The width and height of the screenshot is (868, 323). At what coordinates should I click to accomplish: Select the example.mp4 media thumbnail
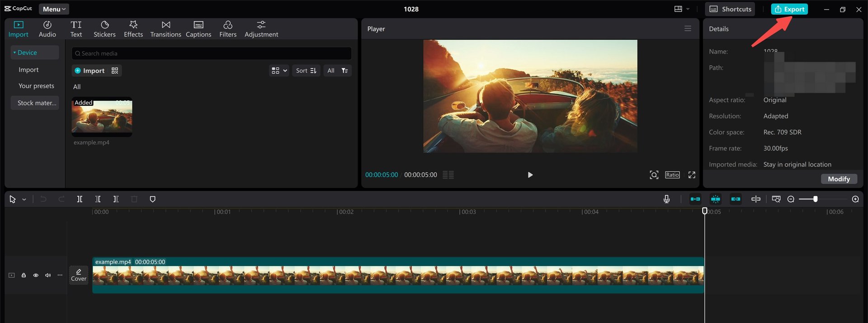(x=102, y=117)
